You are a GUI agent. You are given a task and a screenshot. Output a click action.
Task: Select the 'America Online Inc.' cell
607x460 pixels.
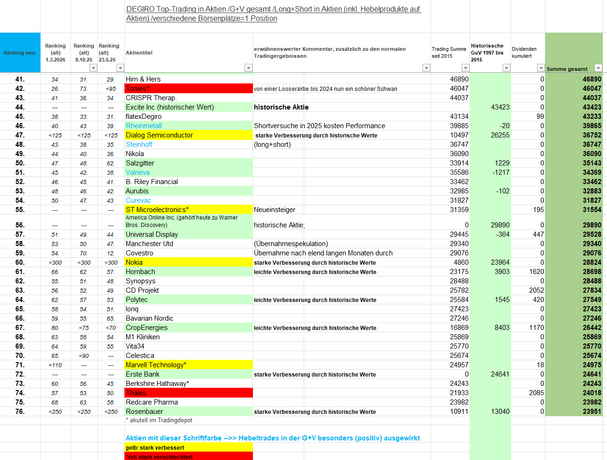pyautogui.click(x=189, y=221)
